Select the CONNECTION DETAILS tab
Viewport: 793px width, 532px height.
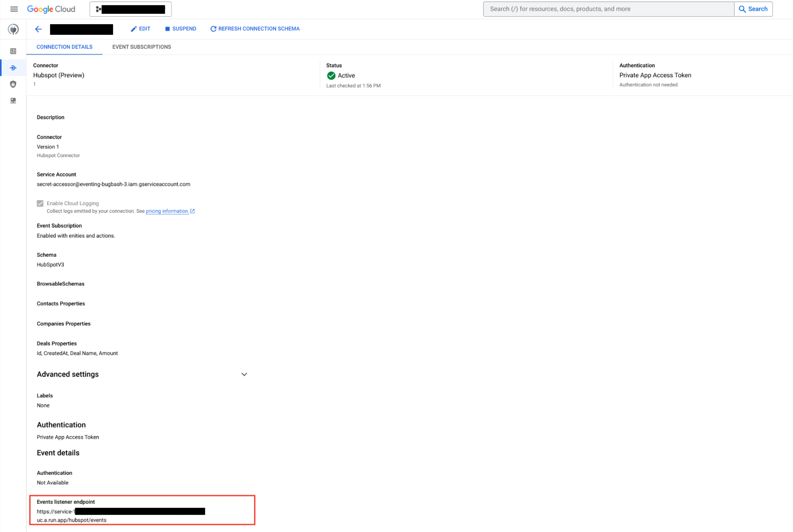[65, 47]
